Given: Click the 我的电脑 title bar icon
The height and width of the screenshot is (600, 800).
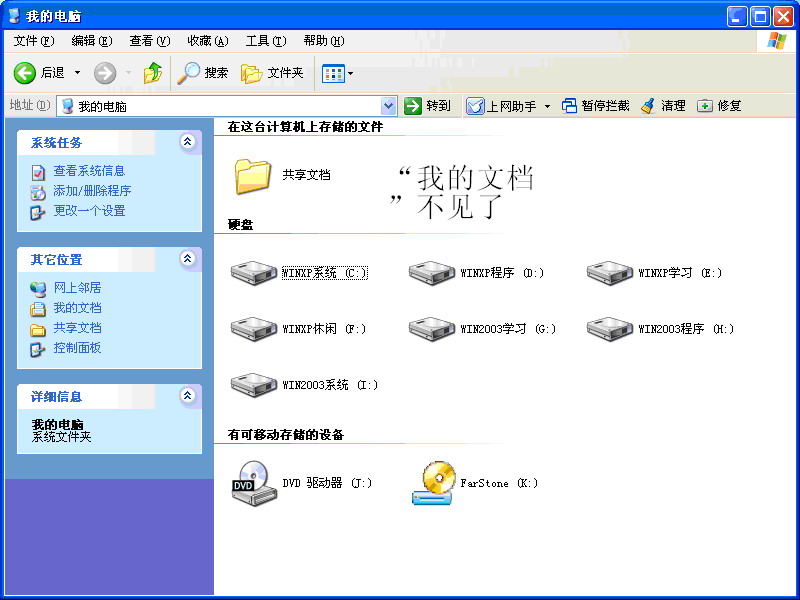Looking at the screenshot, I should pyautogui.click(x=14, y=16).
